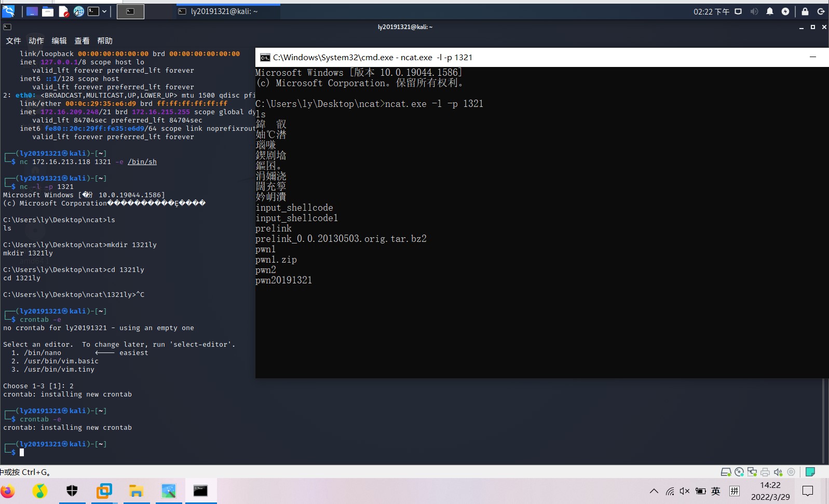829x504 pixels.
Task: Click the '/bin/nano' editor option
Action: pyautogui.click(x=43, y=353)
